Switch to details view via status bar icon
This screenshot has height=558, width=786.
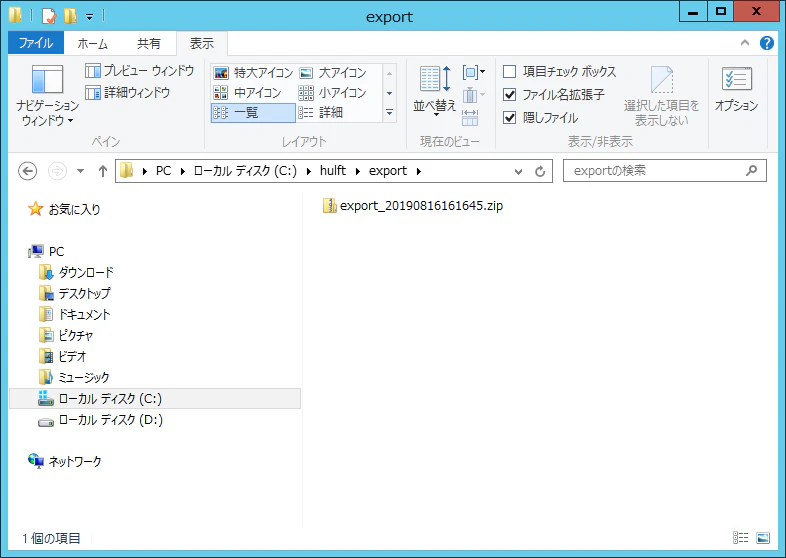(740, 538)
